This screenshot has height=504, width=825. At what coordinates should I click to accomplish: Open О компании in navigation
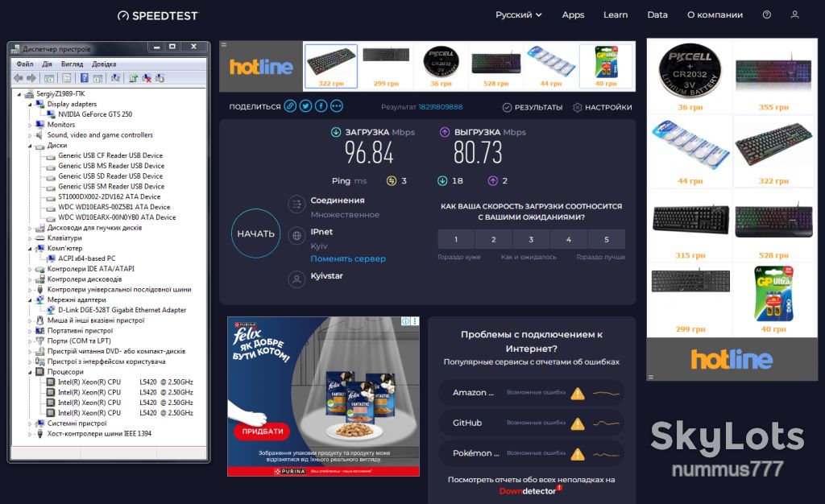click(715, 14)
